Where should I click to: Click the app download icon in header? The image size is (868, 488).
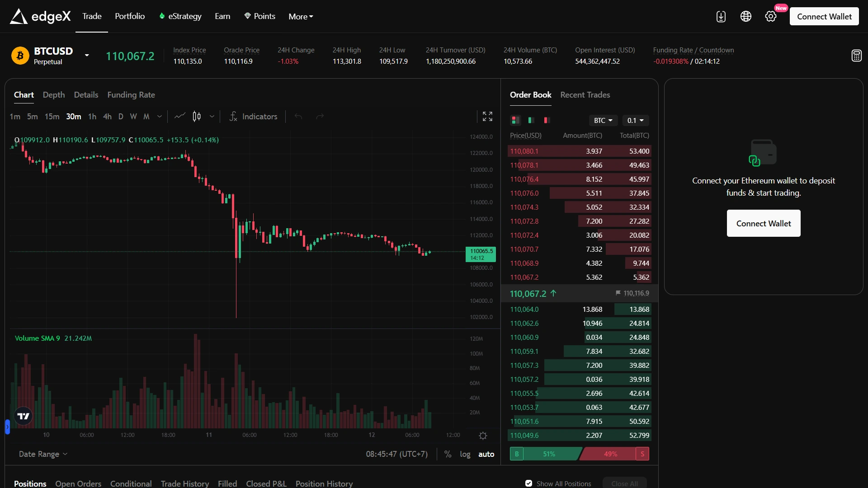point(721,16)
